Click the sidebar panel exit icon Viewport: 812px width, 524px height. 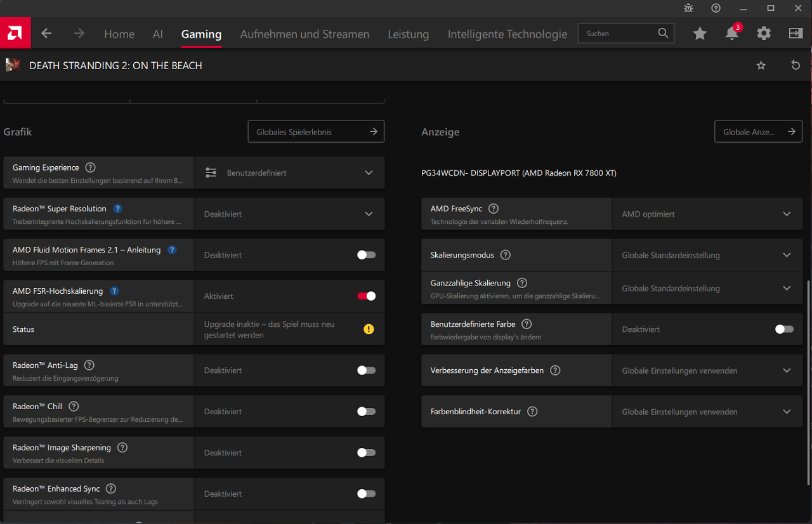pos(796,34)
